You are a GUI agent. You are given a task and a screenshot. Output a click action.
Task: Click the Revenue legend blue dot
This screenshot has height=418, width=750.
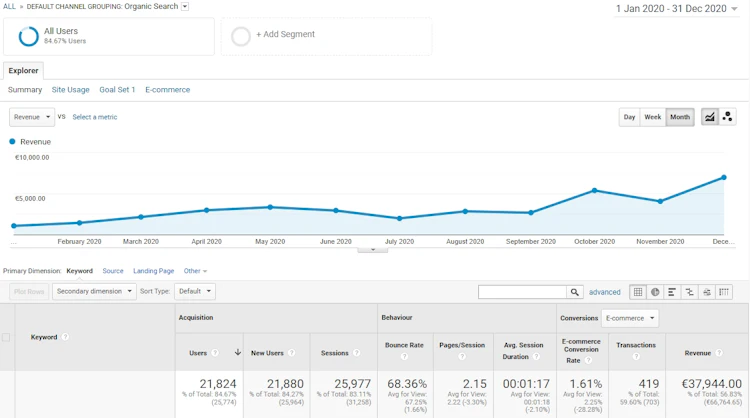click(x=12, y=142)
